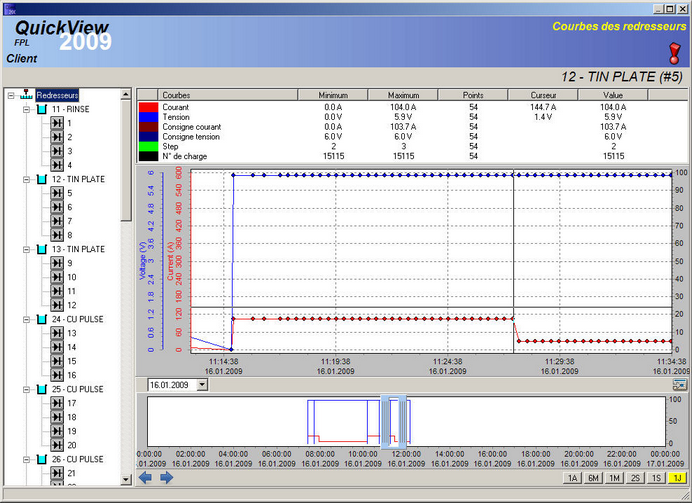Select rectifier 20 diode icon
Image resolution: width=692 pixels, height=503 pixels.
point(57,445)
